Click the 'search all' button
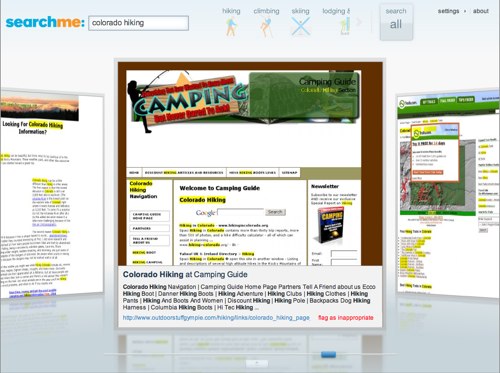 [396, 22]
